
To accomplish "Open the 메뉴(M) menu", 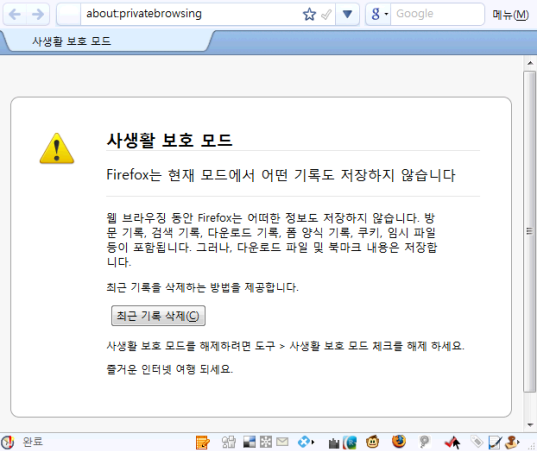I will tap(510, 14).
